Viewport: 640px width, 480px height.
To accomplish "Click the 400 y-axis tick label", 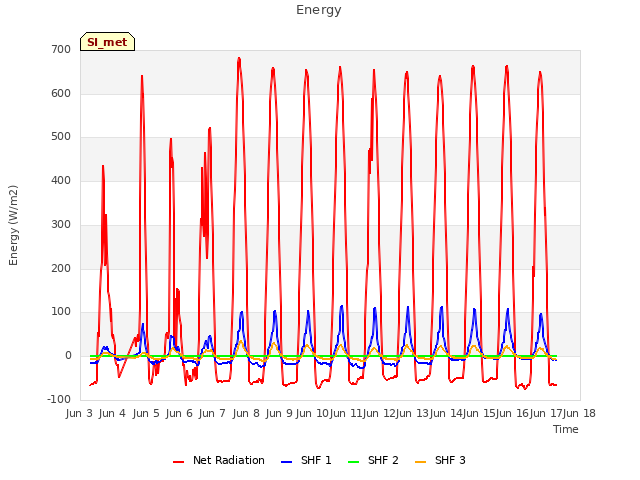I will (61, 180).
